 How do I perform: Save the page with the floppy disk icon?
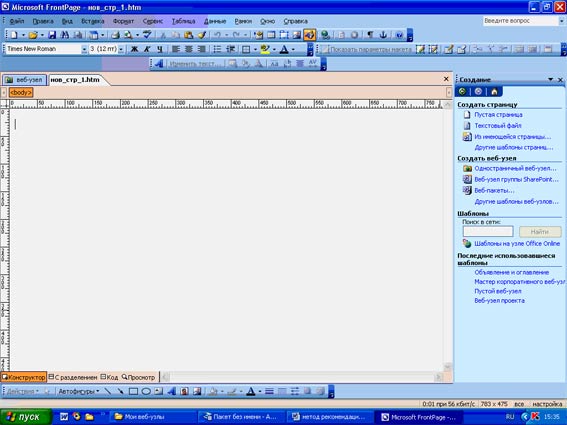point(52,35)
